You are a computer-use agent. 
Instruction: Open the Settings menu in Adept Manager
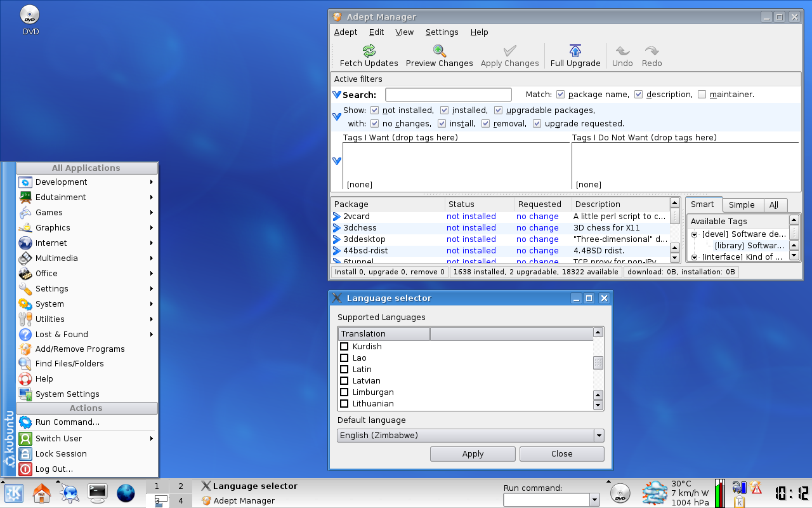coord(442,32)
